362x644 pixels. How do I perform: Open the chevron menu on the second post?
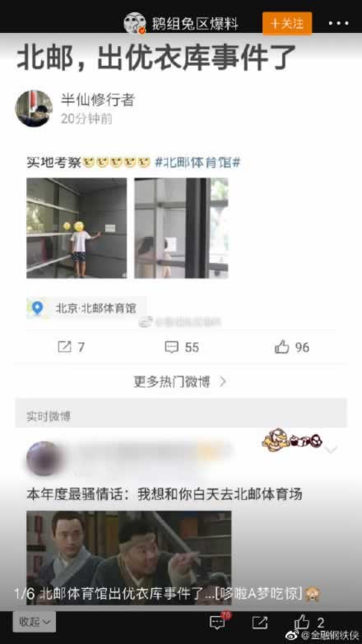click(331, 450)
